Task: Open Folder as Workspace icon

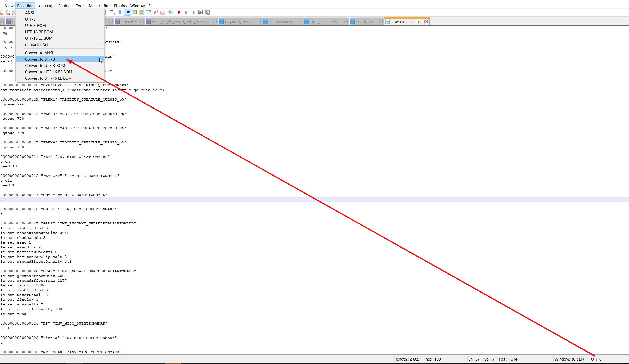Action: 163,12
